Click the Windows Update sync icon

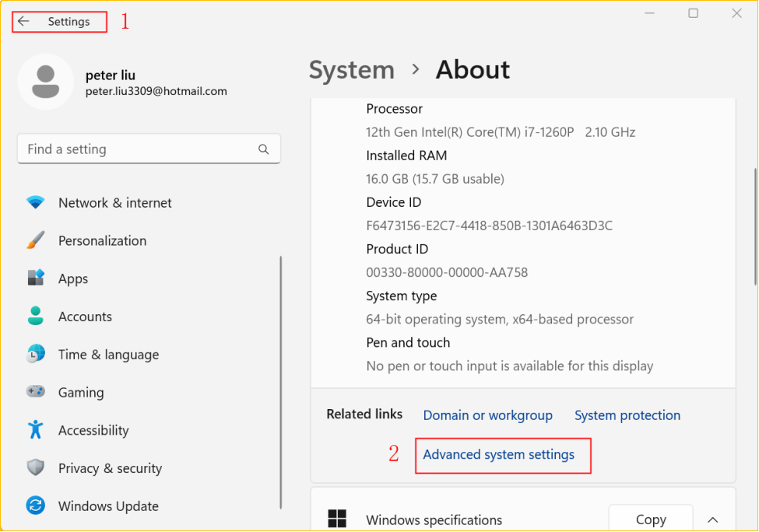pyautogui.click(x=36, y=506)
